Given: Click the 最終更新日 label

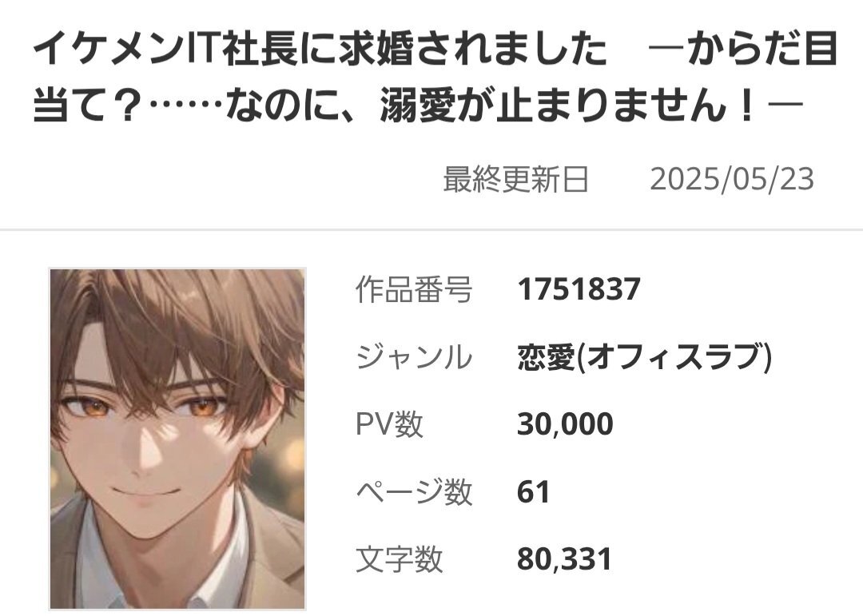Looking at the screenshot, I should pyautogui.click(x=515, y=180).
